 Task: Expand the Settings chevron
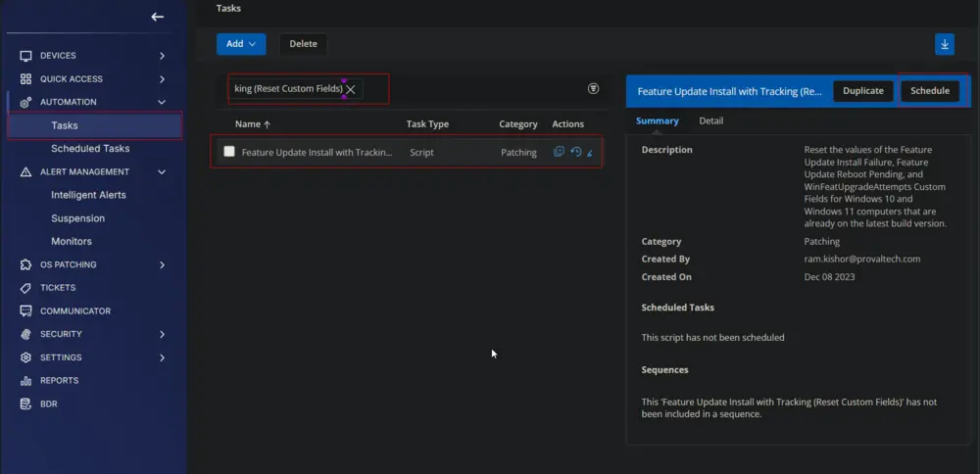click(162, 357)
